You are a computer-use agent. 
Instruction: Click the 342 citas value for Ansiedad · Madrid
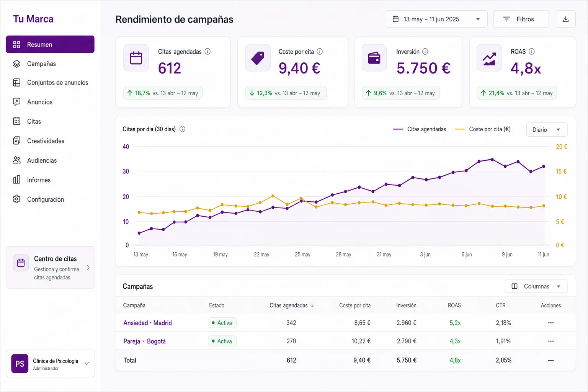click(291, 323)
